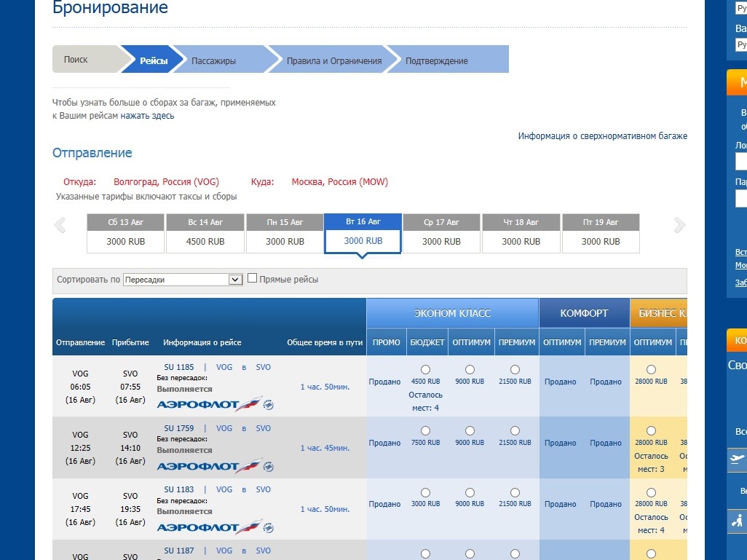Screen dimensions: 747x560
Task: Choose 9000 RUB Оптимум fare for SU 1759
Action: coord(470,431)
